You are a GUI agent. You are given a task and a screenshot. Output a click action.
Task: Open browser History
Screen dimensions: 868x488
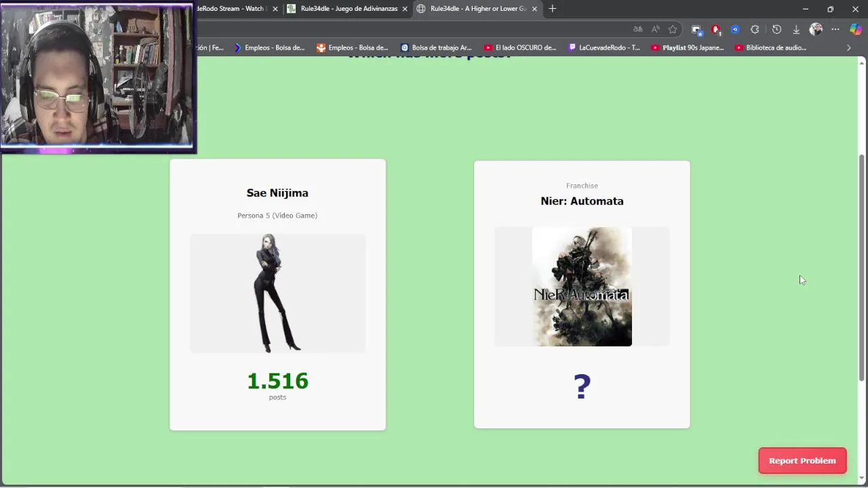[x=776, y=29]
